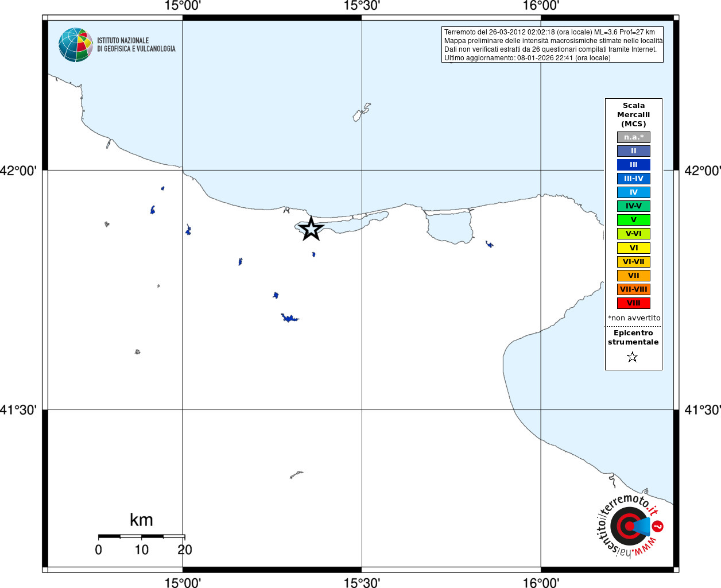Select the red VIII intensity swatch
The height and width of the screenshot is (588, 721).
coord(634,303)
